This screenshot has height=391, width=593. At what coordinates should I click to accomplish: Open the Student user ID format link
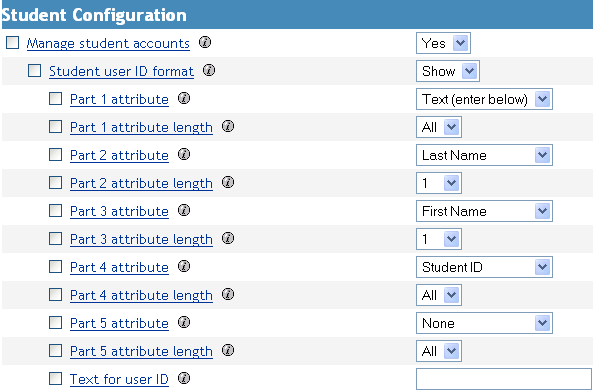point(121,71)
